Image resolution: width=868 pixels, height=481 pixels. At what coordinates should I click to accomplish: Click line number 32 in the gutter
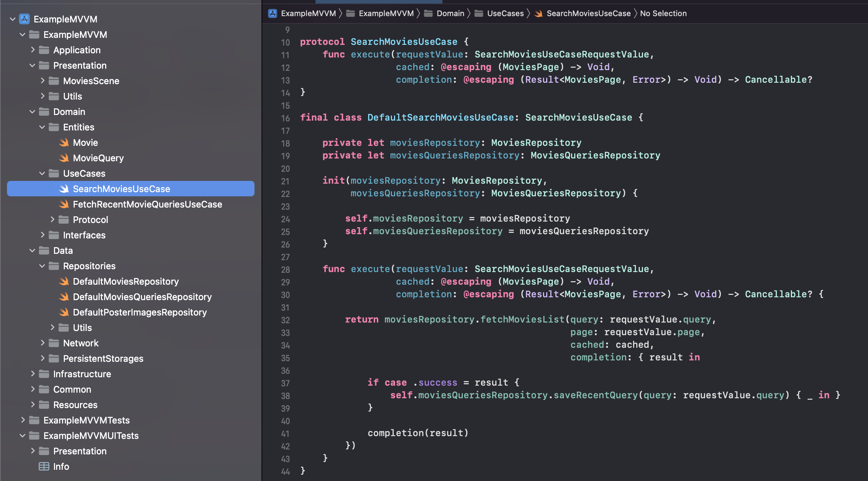(285, 320)
